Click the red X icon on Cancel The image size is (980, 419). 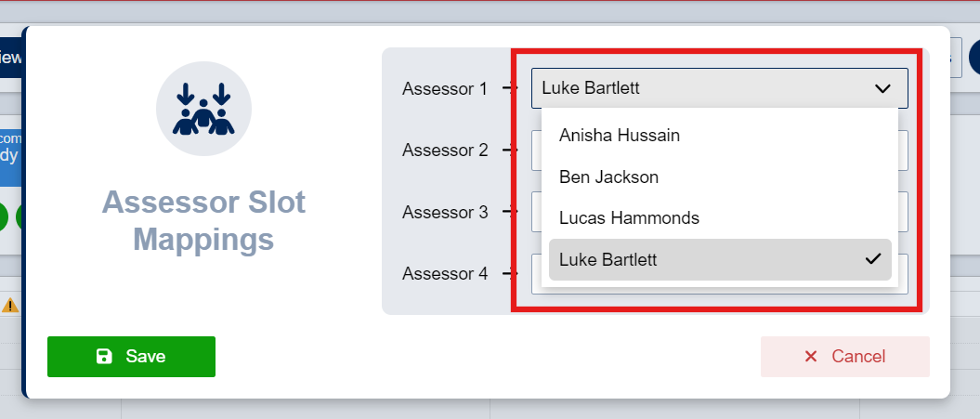click(811, 357)
